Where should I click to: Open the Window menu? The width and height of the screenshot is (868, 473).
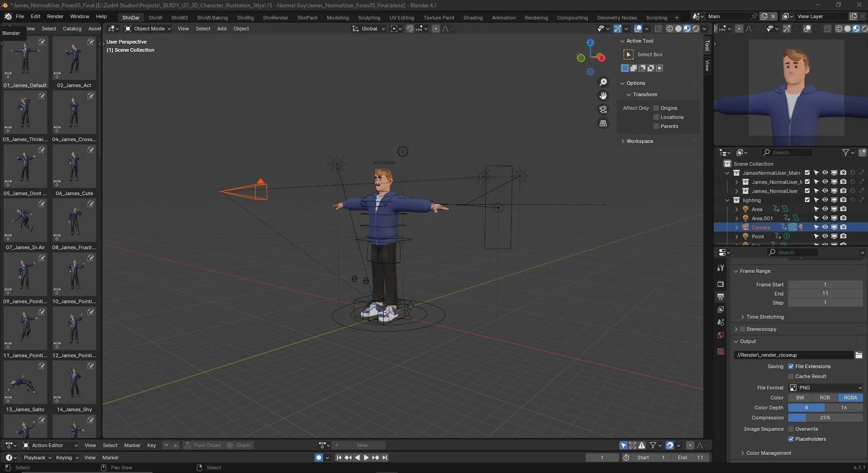tap(79, 17)
